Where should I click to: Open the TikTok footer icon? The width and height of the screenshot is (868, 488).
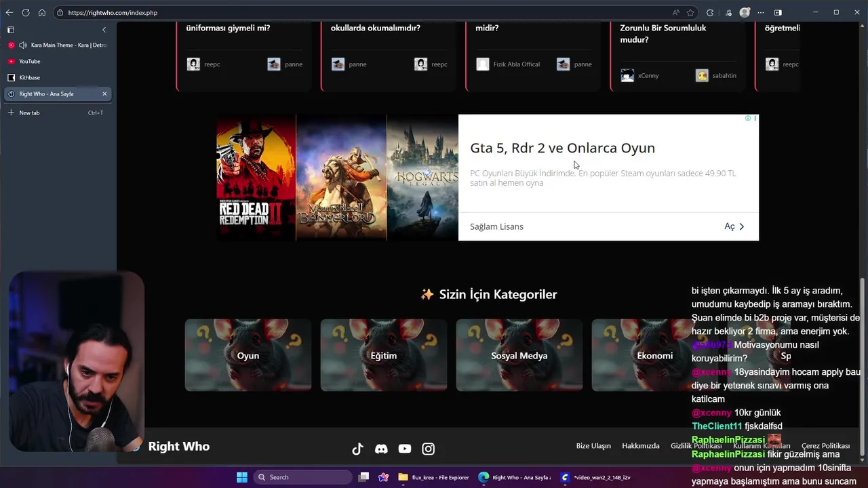(x=358, y=449)
